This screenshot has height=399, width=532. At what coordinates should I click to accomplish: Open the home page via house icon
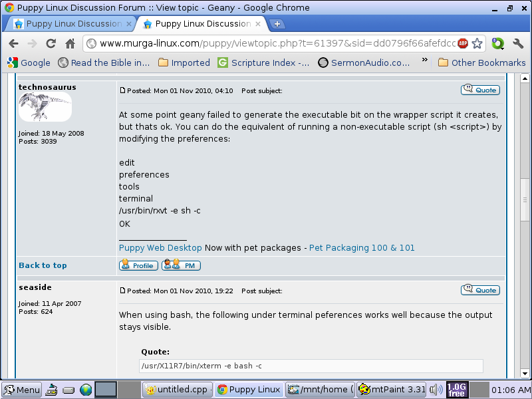tap(70, 43)
